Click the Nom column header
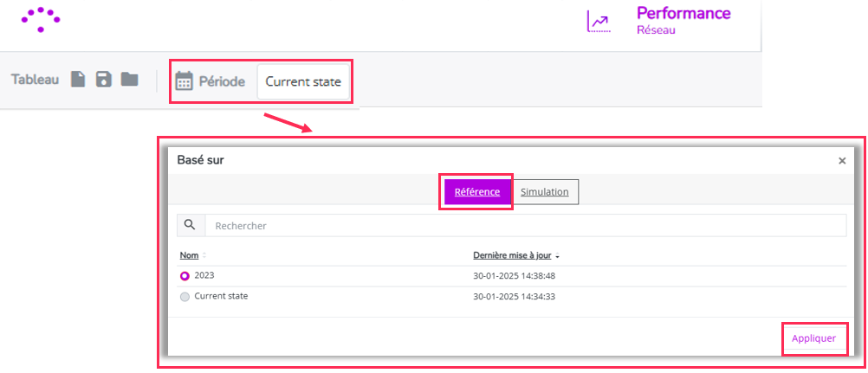Viewport: 868px width, 373px height. [x=190, y=255]
